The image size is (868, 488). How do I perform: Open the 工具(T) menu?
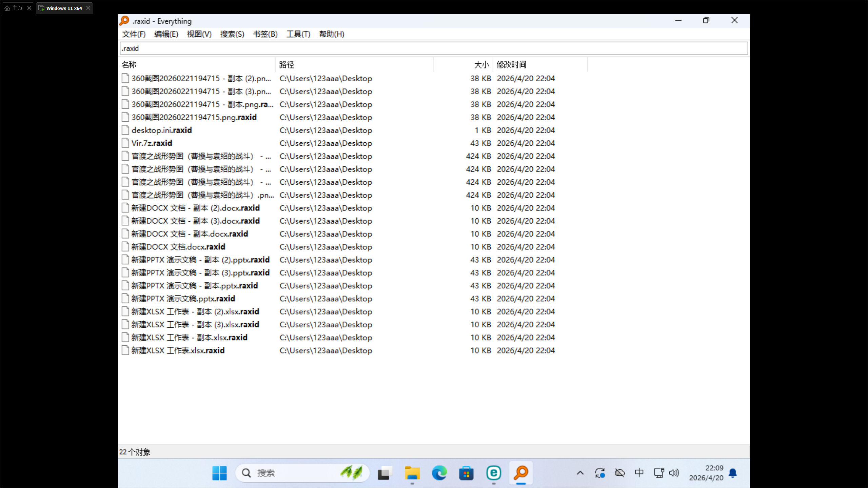click(298, 34)
